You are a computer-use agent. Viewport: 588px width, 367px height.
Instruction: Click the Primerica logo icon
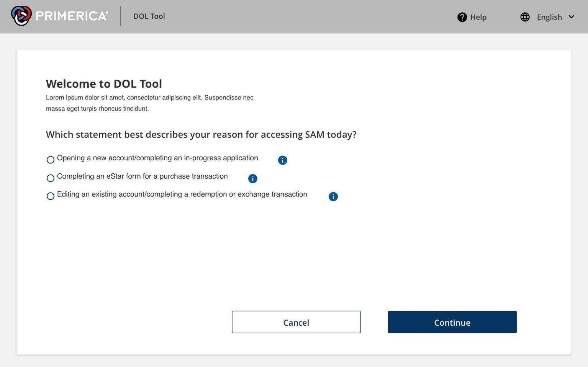point(21,16)
